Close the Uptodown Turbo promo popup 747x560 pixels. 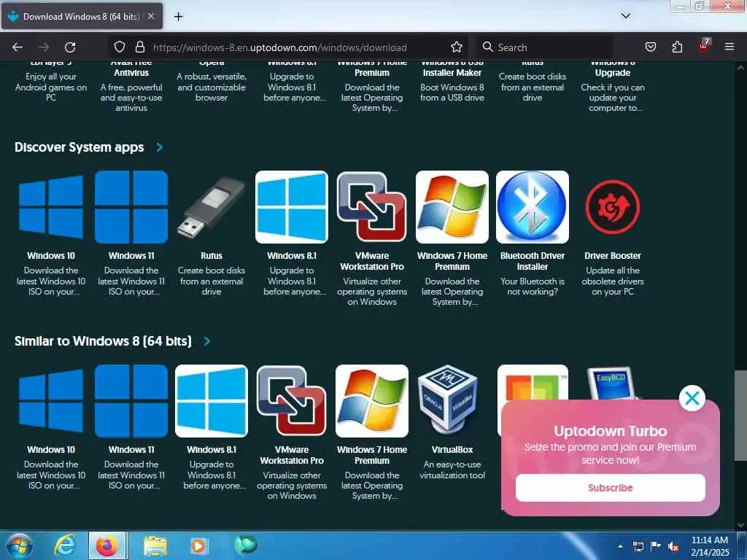[692, 398]
